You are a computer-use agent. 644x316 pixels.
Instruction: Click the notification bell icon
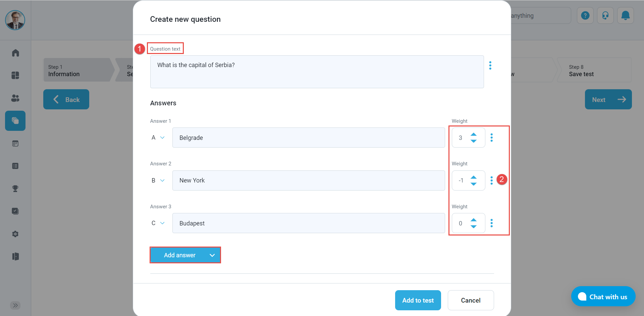(x=625, y=16)
